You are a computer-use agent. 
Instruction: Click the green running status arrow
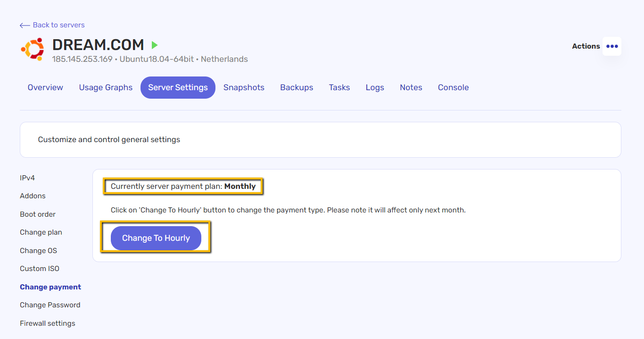(155, 45)
